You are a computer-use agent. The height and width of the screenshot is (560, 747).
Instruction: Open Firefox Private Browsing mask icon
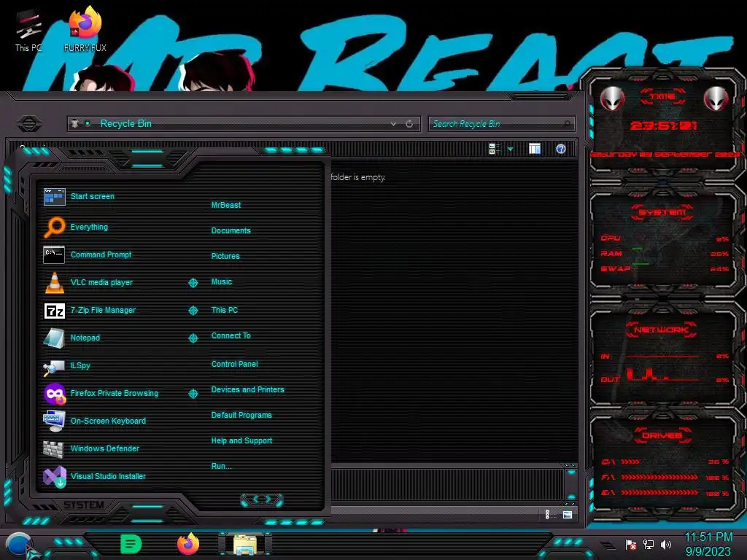click(x=55, y=393)
